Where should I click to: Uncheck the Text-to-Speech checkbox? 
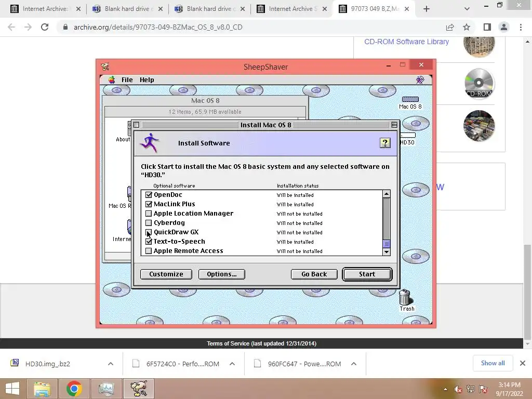click(x=149, y=242)
